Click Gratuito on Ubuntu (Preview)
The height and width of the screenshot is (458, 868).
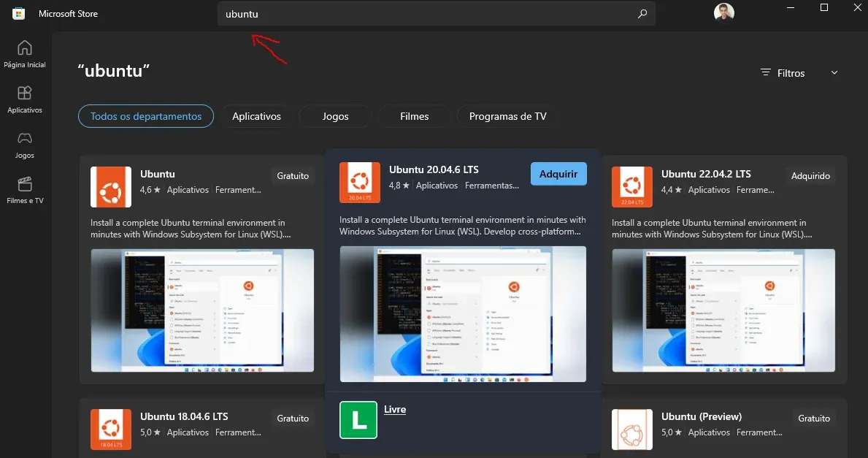[x=814, y=418]
